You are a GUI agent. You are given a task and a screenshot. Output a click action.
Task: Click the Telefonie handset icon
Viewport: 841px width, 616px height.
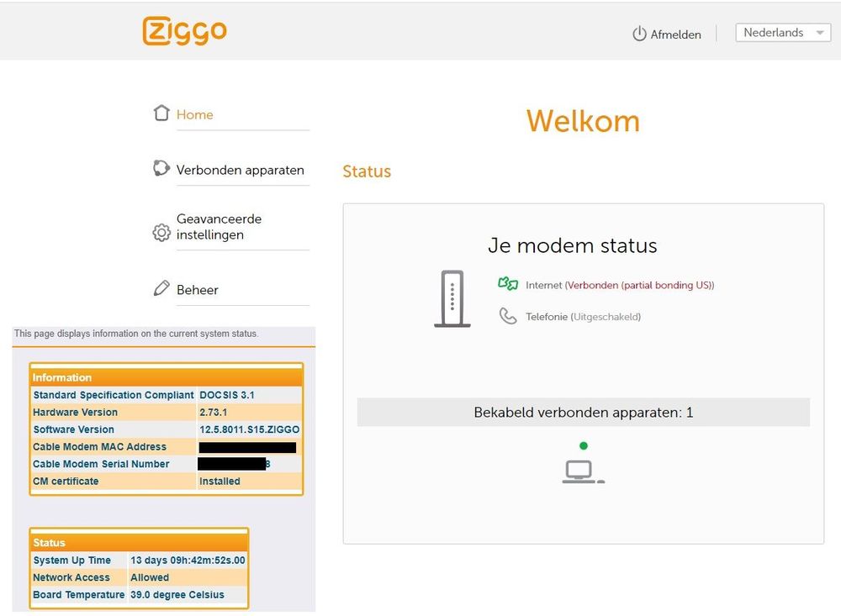[508, 316]
